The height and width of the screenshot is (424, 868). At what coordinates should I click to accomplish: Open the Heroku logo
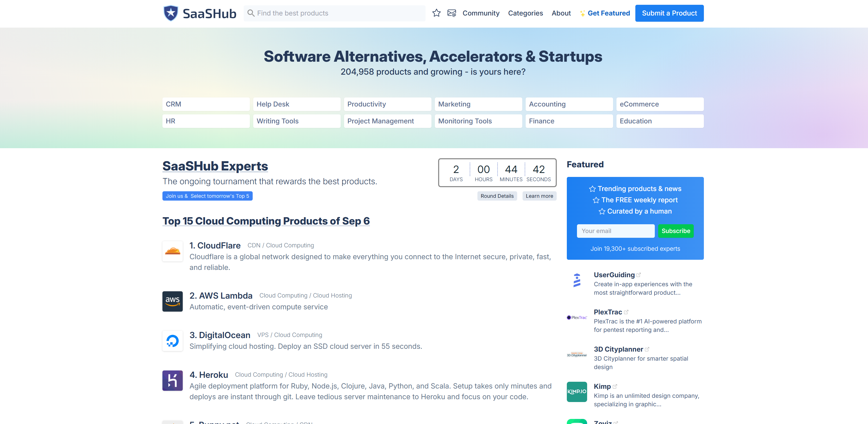(173, 381)
